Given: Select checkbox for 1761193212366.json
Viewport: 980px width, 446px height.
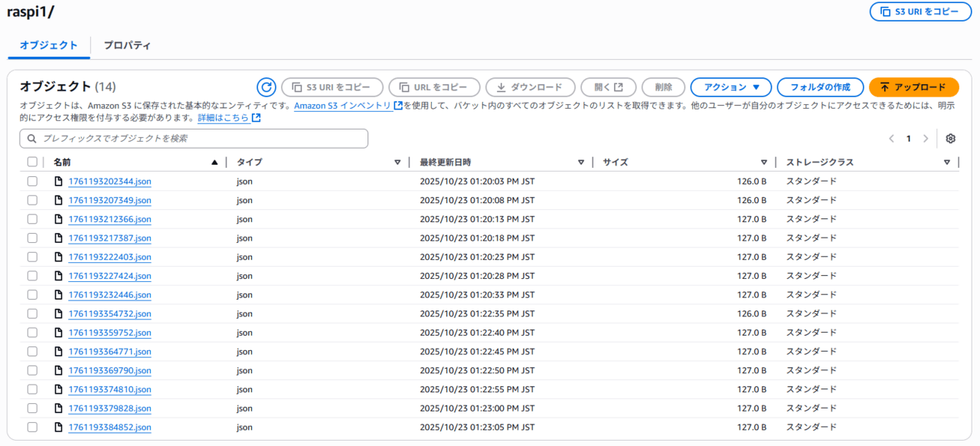Looking at the screenshot, I should (32, 219).
